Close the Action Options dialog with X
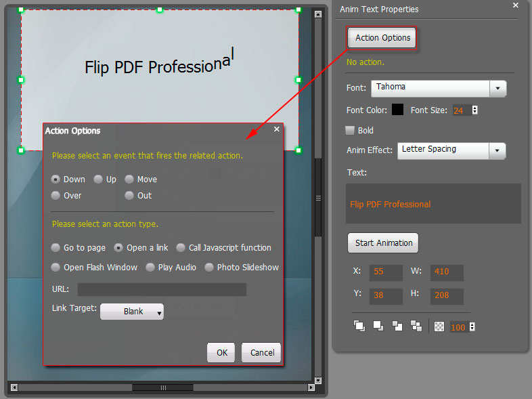 (276, 129)
